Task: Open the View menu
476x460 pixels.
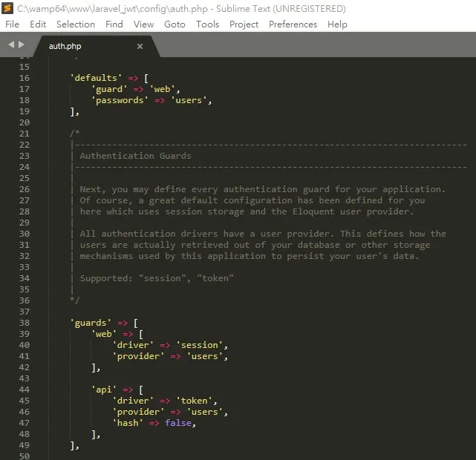Action: (x=143, y=24)
